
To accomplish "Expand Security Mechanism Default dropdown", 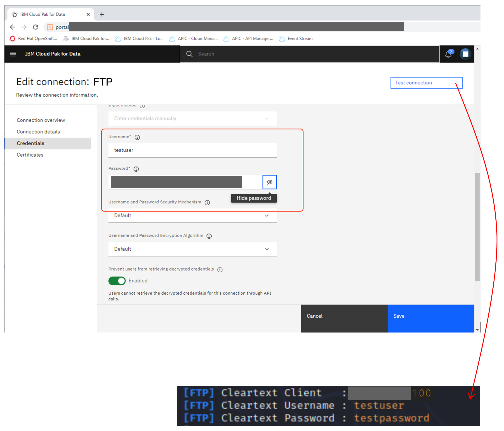I will coord(193,216).
